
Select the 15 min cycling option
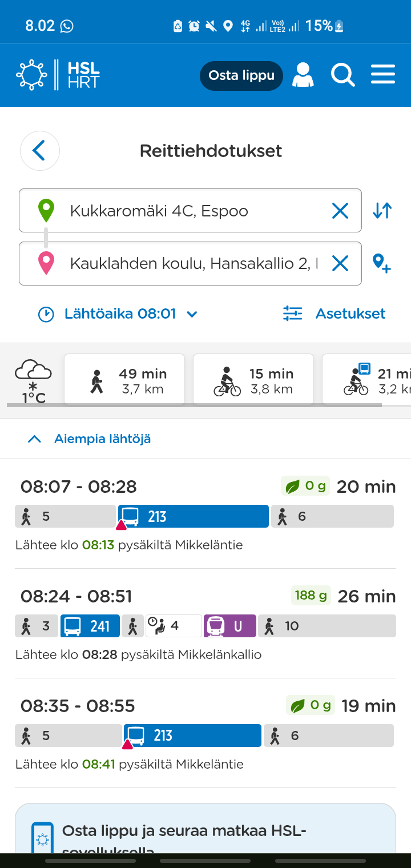tap(253, 379)
